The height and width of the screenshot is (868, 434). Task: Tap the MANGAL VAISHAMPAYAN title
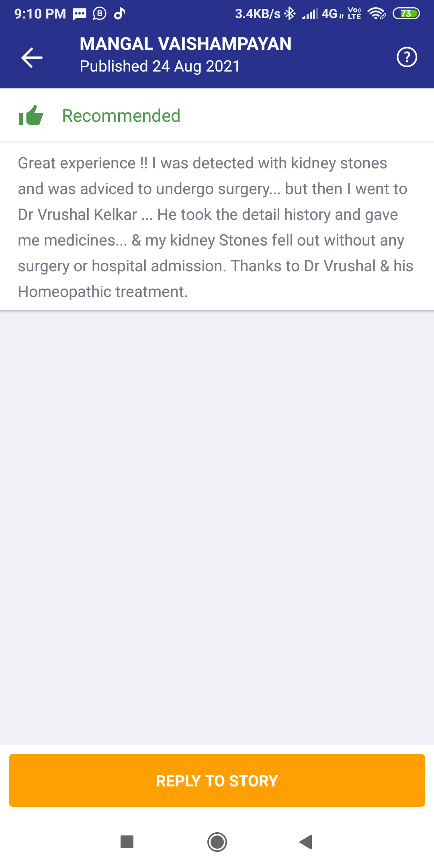185,44
